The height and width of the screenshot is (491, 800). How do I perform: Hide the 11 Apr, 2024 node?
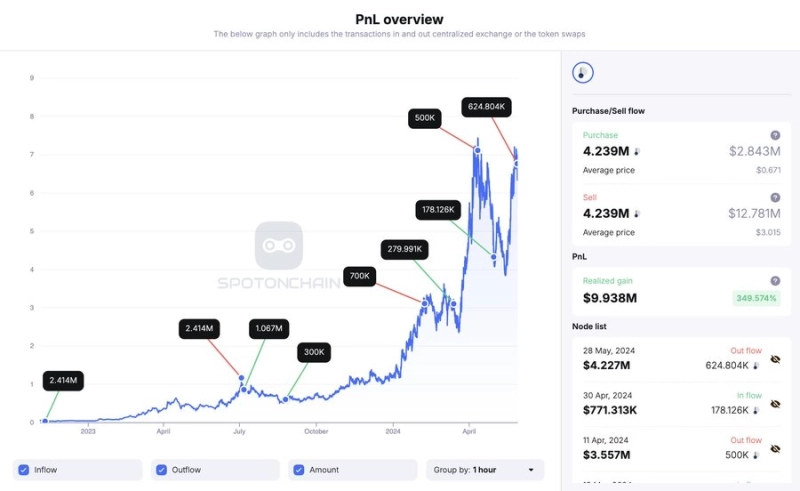point(775,449)
